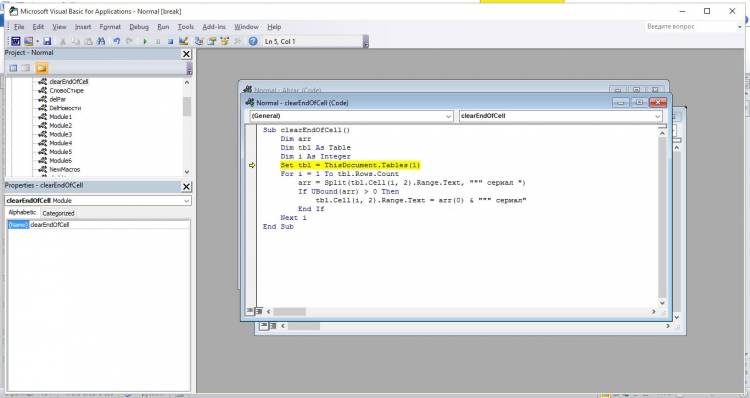Open the Run menu
This screenshot has width=750, height=398.
pyautogui.click(x=163, y=27)
